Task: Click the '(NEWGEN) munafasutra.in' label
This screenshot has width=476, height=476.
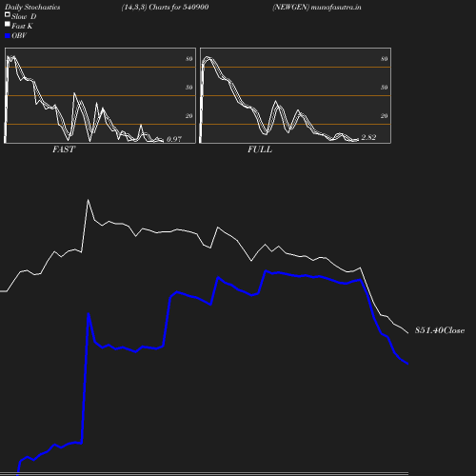Action: pos(317,8)
